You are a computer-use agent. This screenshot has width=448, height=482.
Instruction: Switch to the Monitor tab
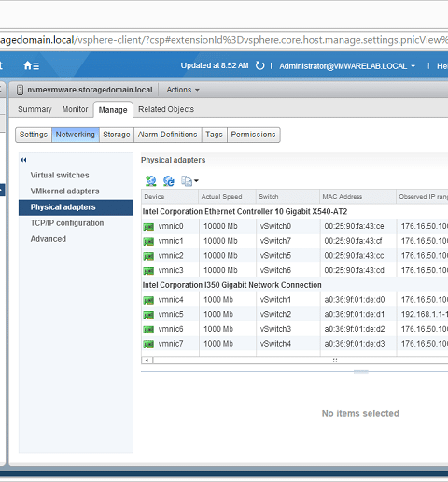(x=75, y=109)
